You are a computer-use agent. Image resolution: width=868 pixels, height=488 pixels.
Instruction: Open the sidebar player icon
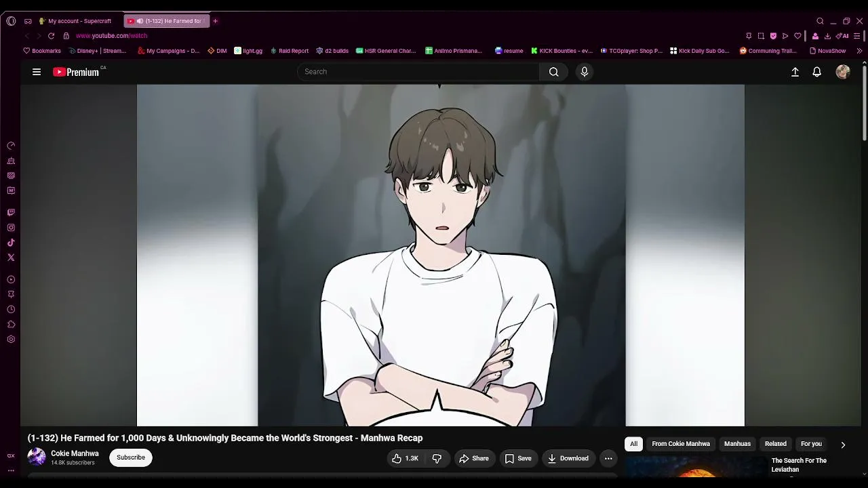pos(11,279)
